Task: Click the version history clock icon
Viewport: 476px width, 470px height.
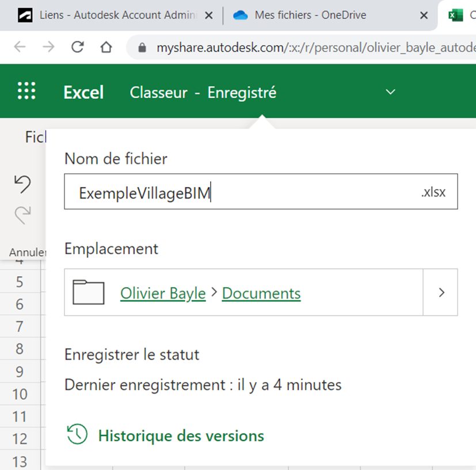Action: click(x=77, y=434)
